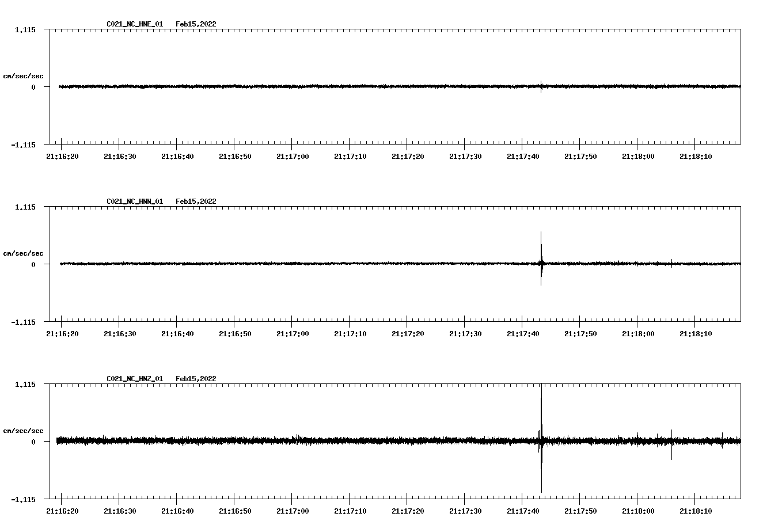The width and height of the screenshot is (782, 532).
Task: Click the 21:17:50 time label under HNZ plot
Action: click(580, 511)
